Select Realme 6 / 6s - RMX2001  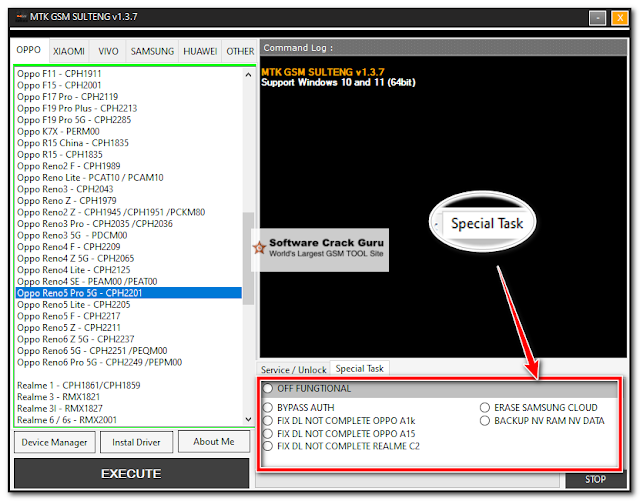tap(129, 420)
